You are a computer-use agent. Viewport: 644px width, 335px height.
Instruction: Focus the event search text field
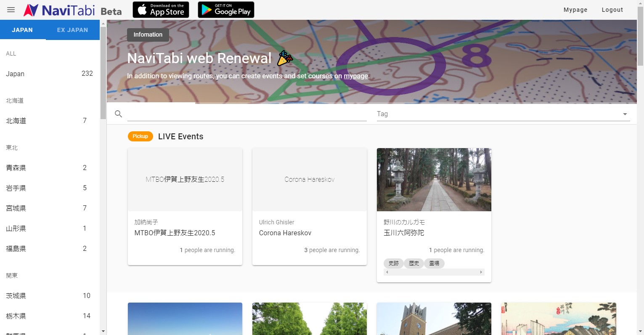(247, 114)
